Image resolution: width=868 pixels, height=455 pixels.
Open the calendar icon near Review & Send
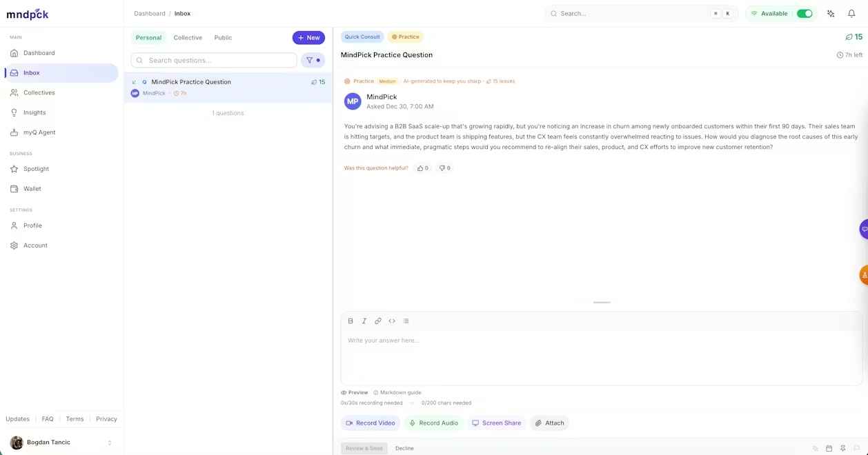828,448
